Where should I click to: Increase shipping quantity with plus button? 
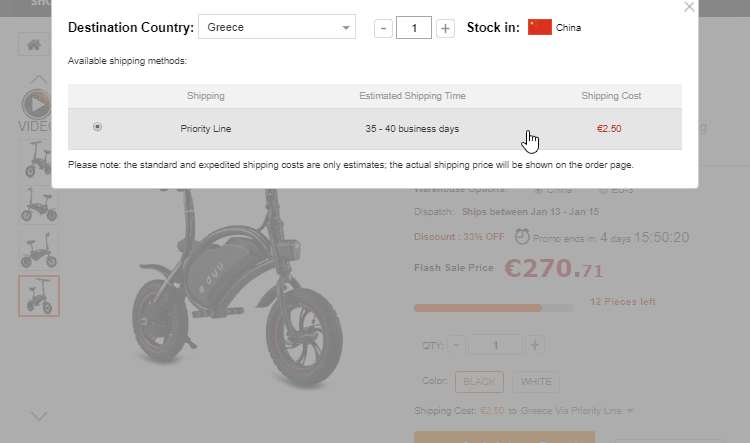point(446,28)
